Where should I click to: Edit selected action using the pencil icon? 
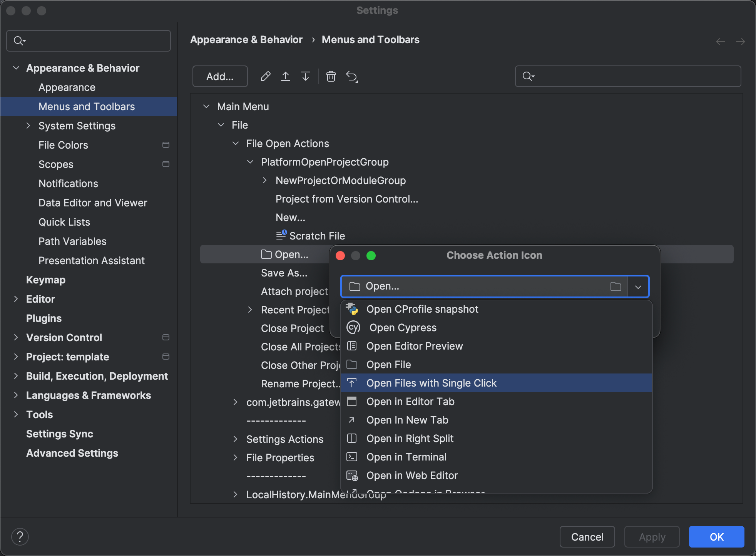point(265,76)
